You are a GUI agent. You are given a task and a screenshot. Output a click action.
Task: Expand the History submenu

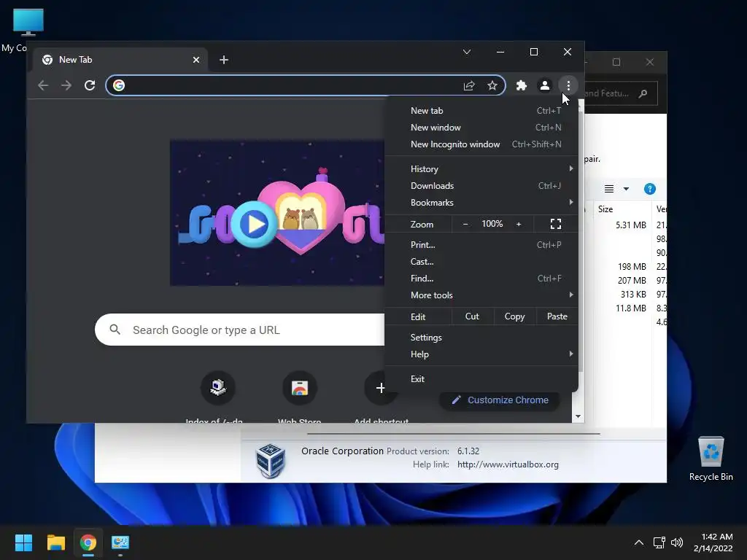click(x=481, y=169)
